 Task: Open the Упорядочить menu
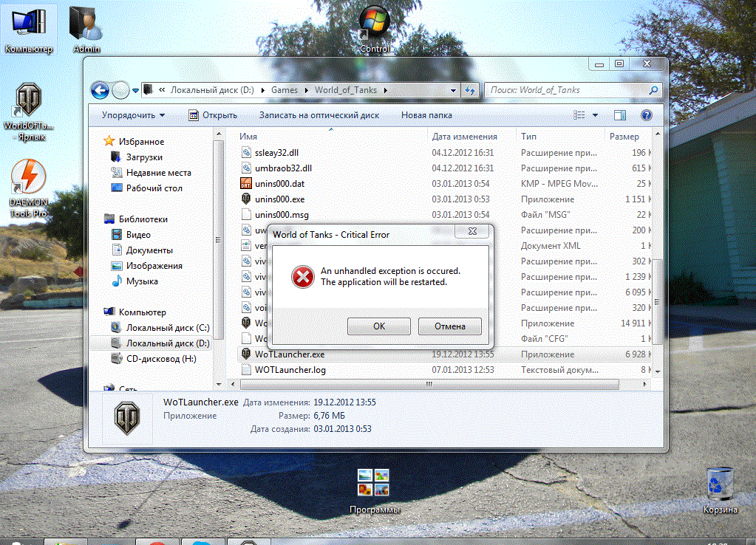coord(134,115)
